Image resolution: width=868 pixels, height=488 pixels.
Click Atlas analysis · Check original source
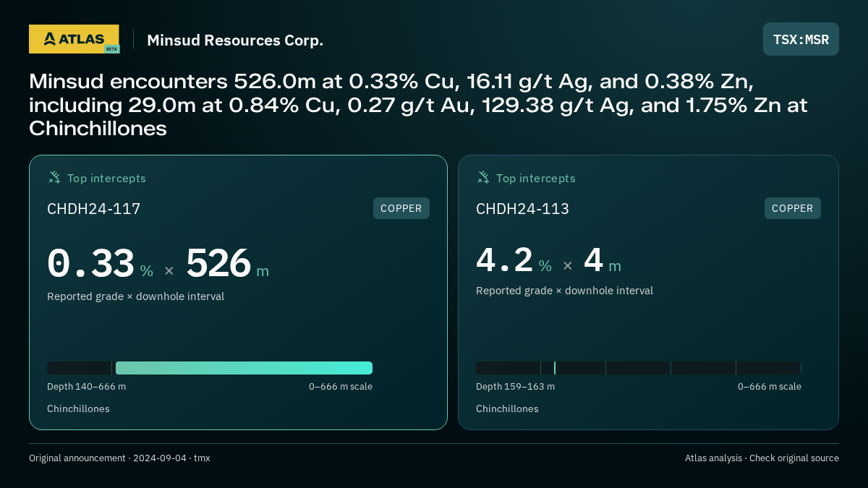(x=762, y=458)
